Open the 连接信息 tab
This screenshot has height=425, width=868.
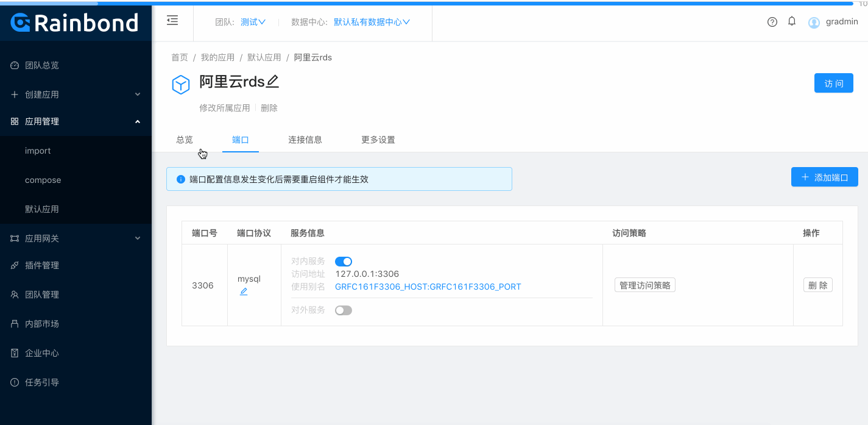tap(305, 140)
